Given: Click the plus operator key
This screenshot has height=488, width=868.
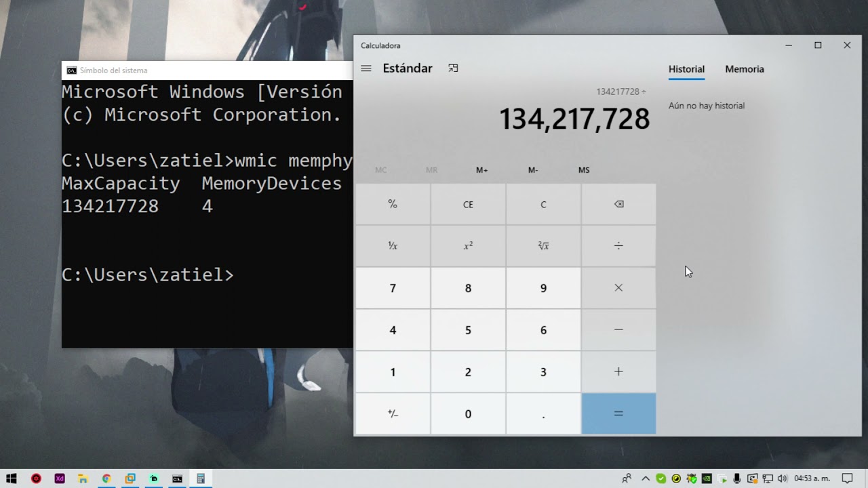Looking at the screenshot, I should (x=618, y=372).
